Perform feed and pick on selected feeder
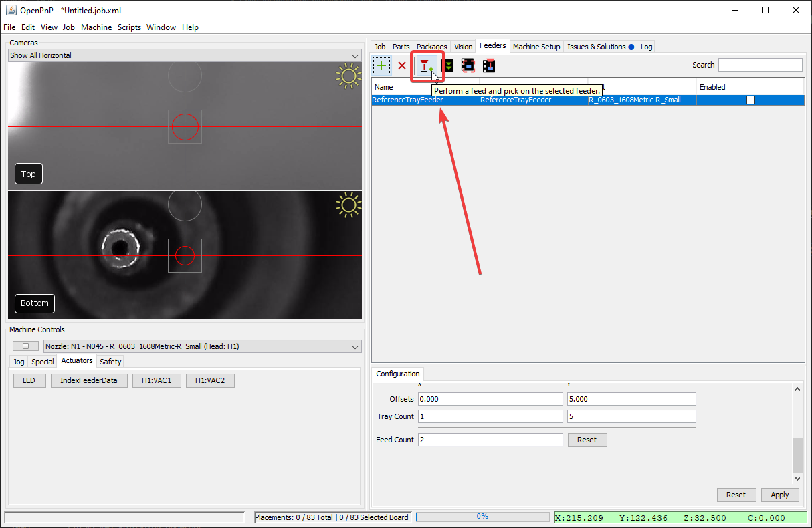The height and width of the screenshot is (528, 812). coord(426,65)
